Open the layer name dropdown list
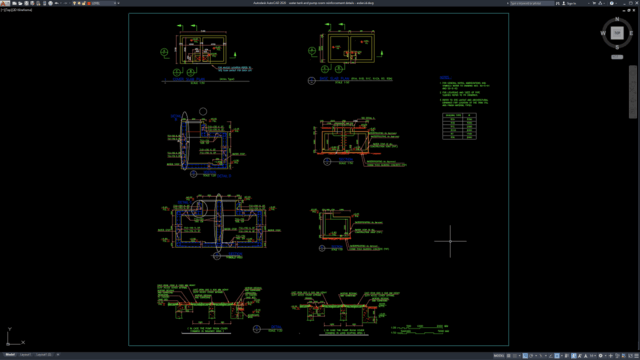The width and height of the screenshot is (640, 360). point(103,3)
